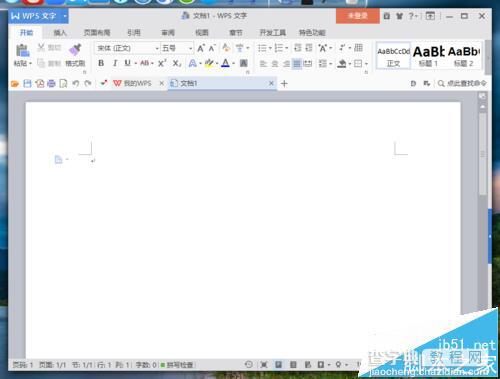Screen dimensions: 500x379
Task: Add a new document tab with plus button
Action: (284, 84)
